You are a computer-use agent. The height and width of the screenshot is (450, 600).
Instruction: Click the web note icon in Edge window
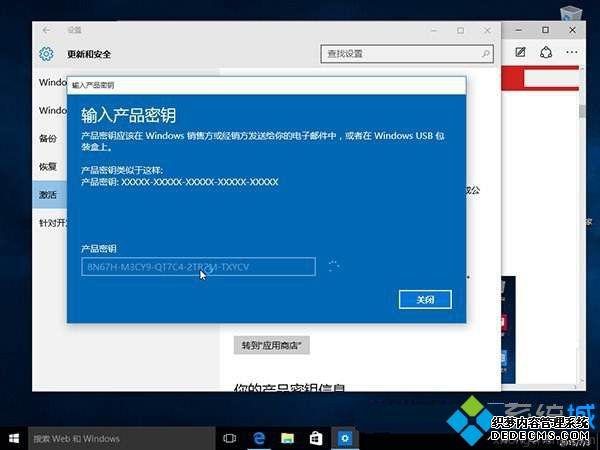(x=520, y=52)
